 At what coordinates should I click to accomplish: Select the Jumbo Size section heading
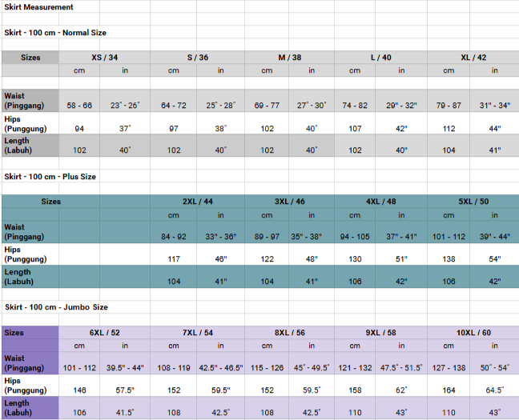56,307
